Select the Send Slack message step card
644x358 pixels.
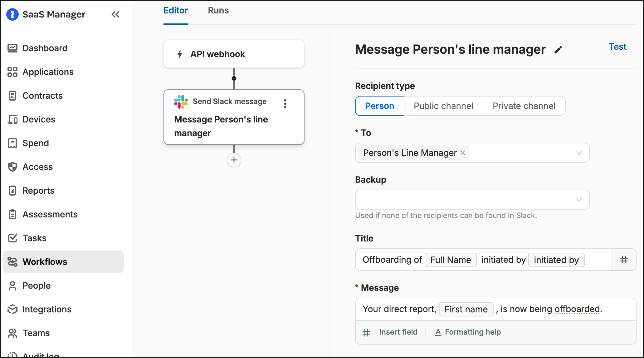pyautogui.click(x=234, y=117)
